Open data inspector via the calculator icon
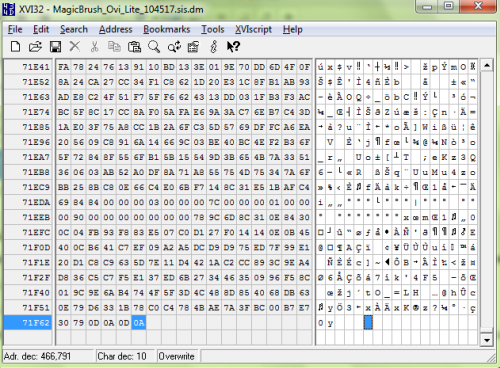 point(193,47)
